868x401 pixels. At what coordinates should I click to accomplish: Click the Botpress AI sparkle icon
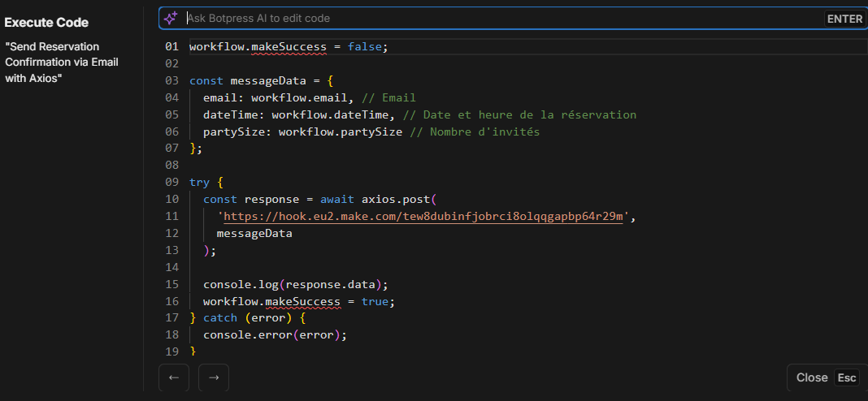[171, 18]
